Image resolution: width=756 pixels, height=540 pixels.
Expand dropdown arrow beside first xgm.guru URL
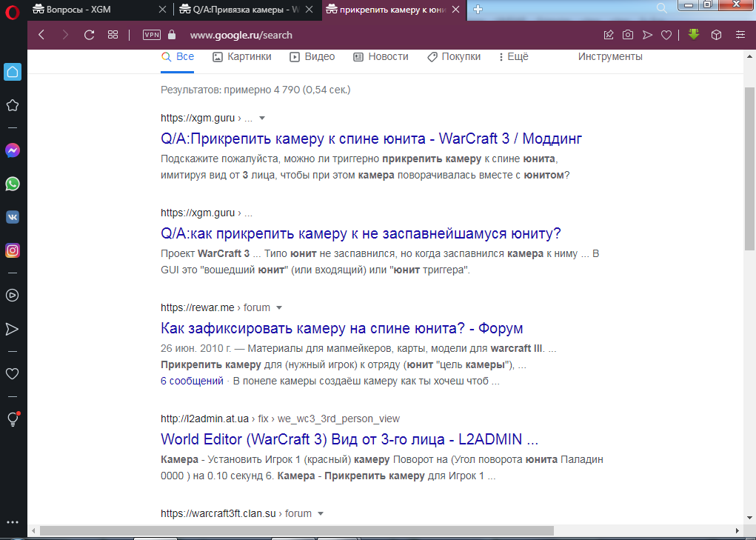262,118
